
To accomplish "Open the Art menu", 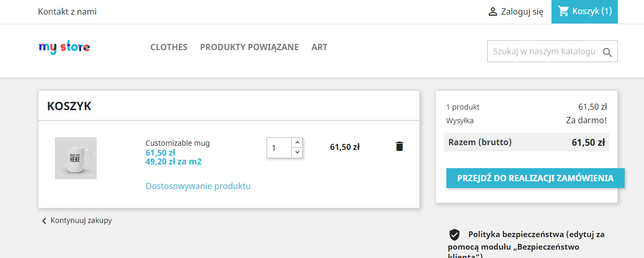I will coord(319,47).
